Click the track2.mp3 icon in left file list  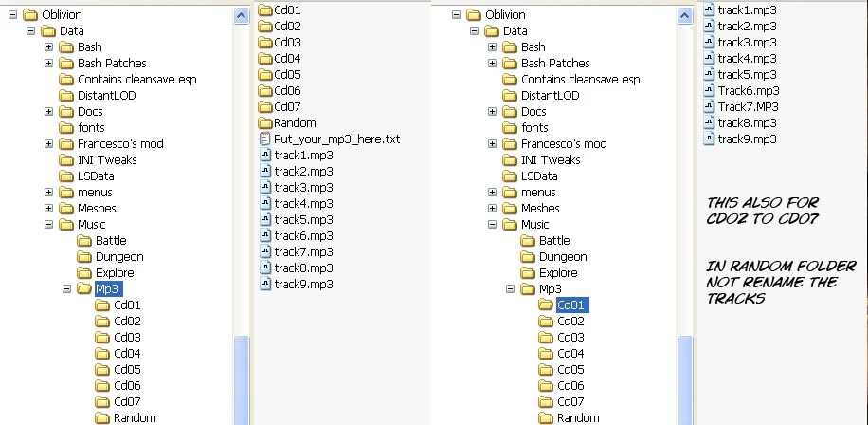[265, 171]
